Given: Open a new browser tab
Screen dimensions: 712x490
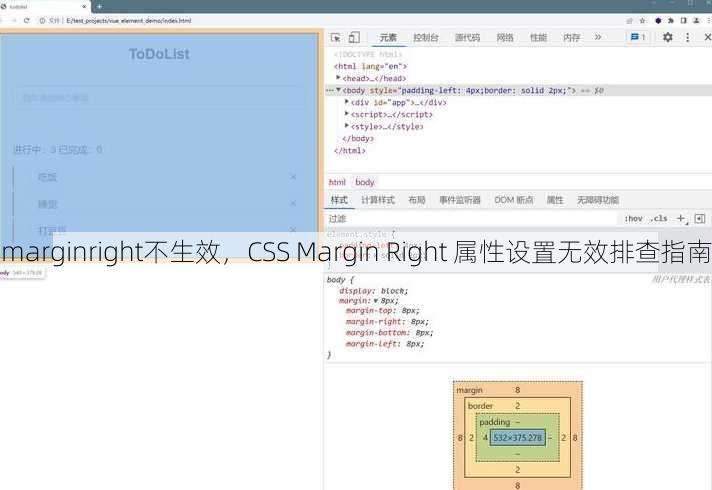Looking at the screenshot, I should (99, 6).
